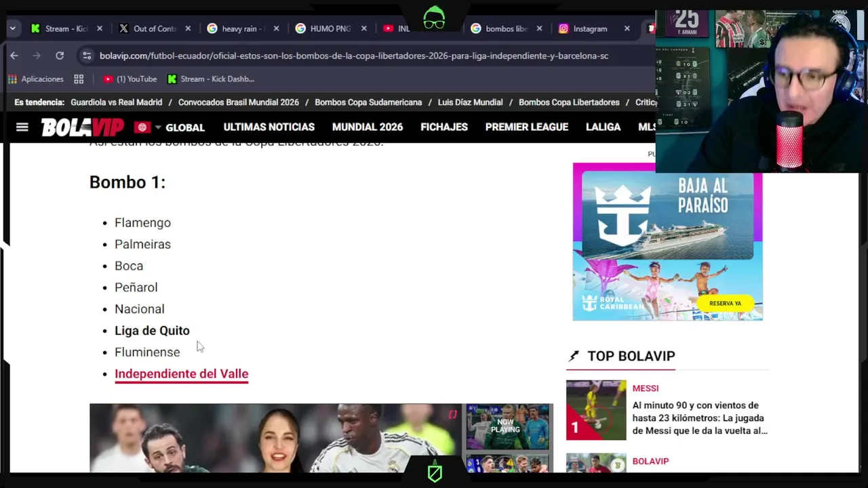Image resolution: width=868 pixels, height=488 pixels.
Task: Close the HUMO PNG tab
Action: [364, 28]
